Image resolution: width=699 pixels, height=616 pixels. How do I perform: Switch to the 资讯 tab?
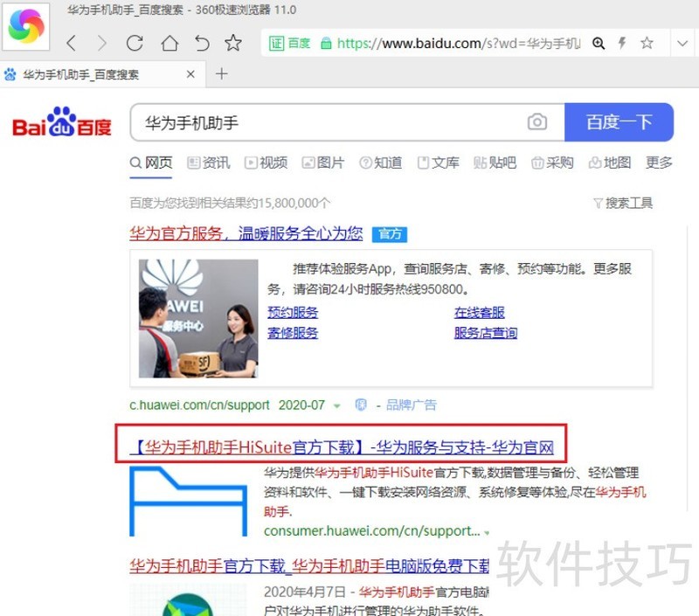209,163
